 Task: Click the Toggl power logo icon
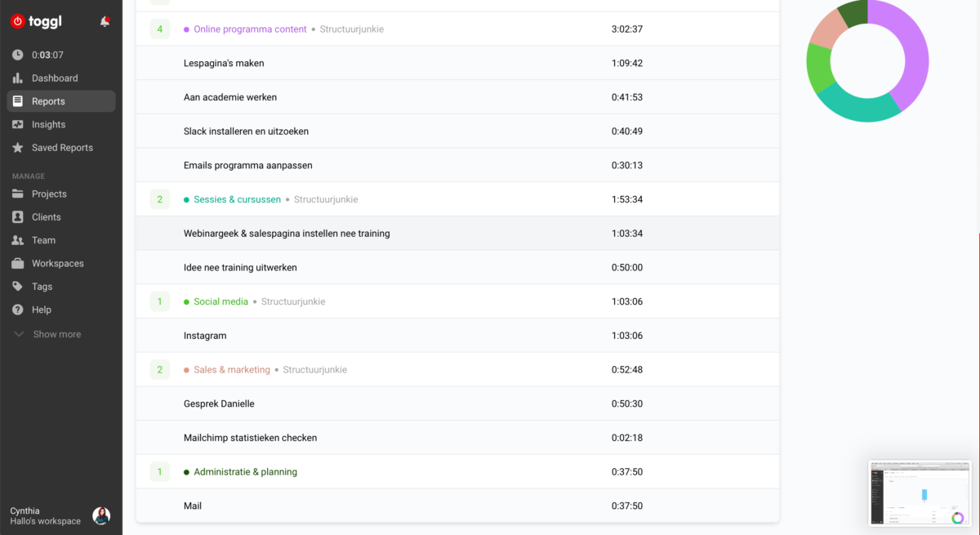click(x=18, y=22)
